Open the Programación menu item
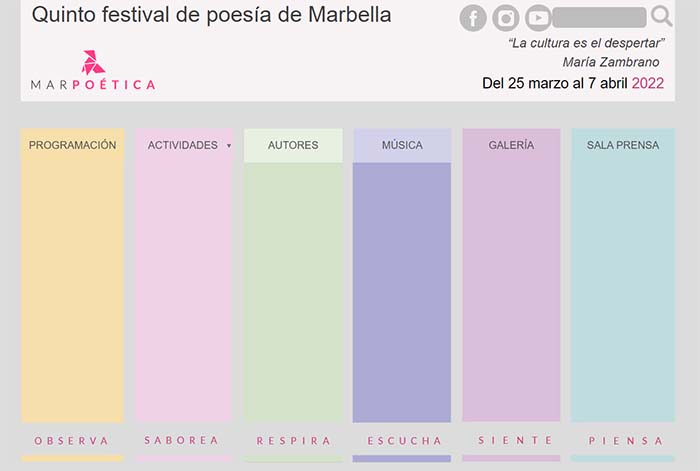Viewport: 700px width, 471px height. tap(72, 145)
